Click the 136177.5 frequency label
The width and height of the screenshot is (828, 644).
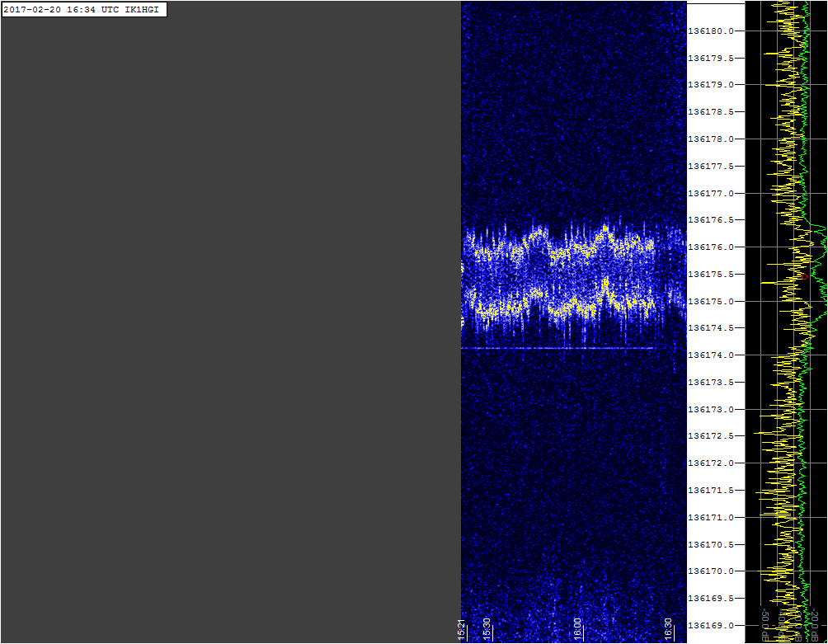click(x=711, y=167)
